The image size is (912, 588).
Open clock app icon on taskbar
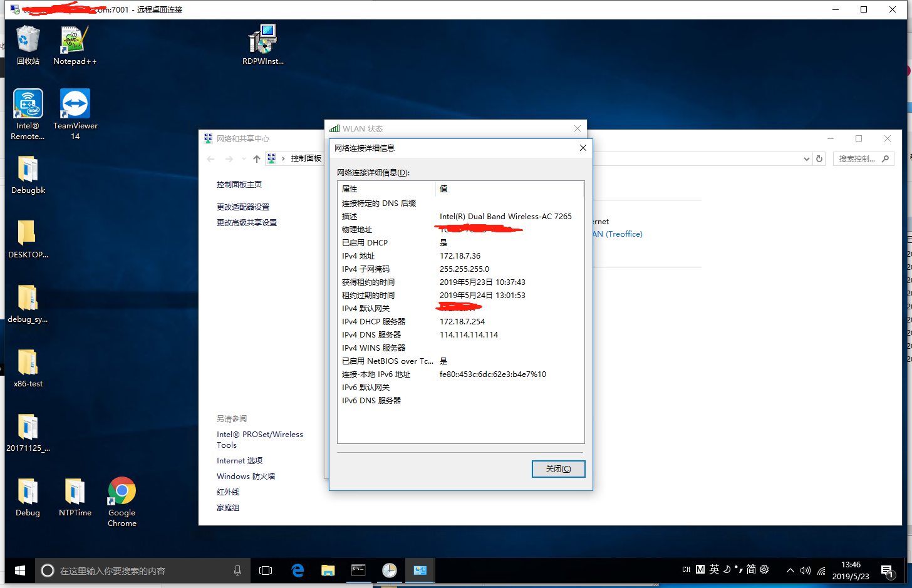click(389, 570)
